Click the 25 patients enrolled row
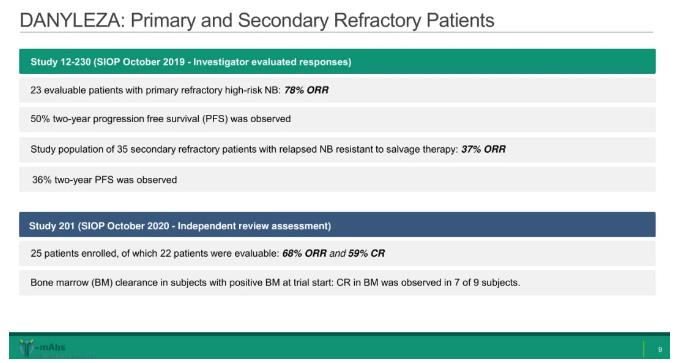This screenshot has height=363, width=678. tap(337, 254)
